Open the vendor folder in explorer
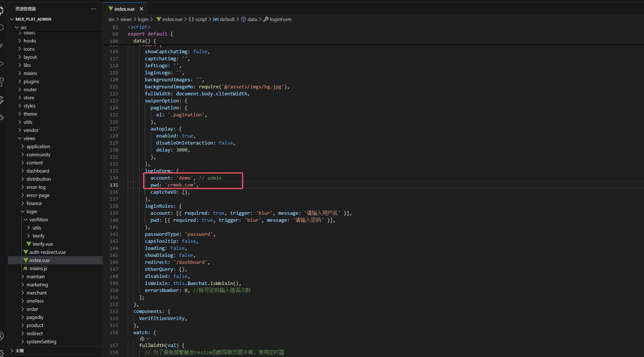 [x=31, y=130]
